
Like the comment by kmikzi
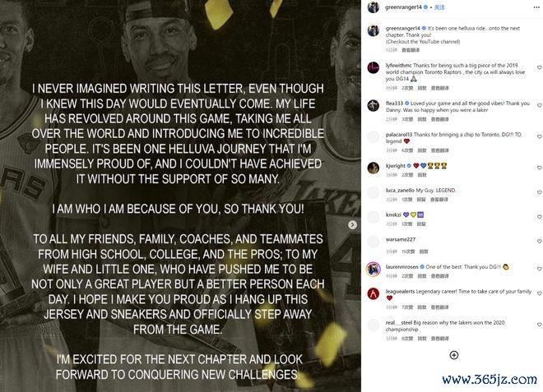tap(539, 217)
